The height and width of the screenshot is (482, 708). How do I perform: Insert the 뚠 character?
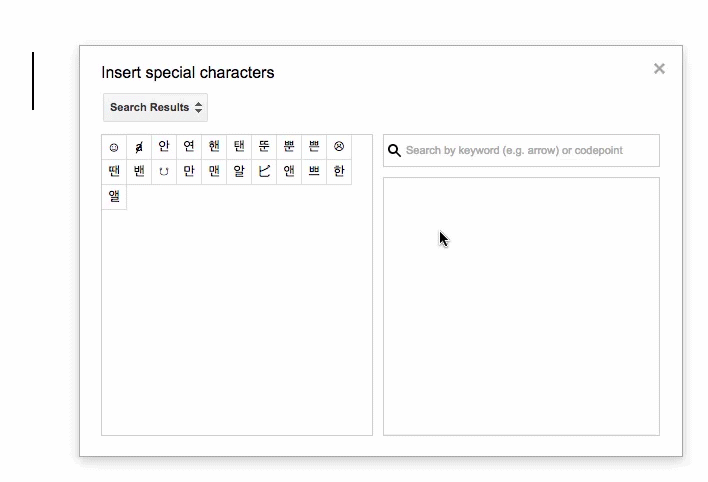(x=264, y=147)
